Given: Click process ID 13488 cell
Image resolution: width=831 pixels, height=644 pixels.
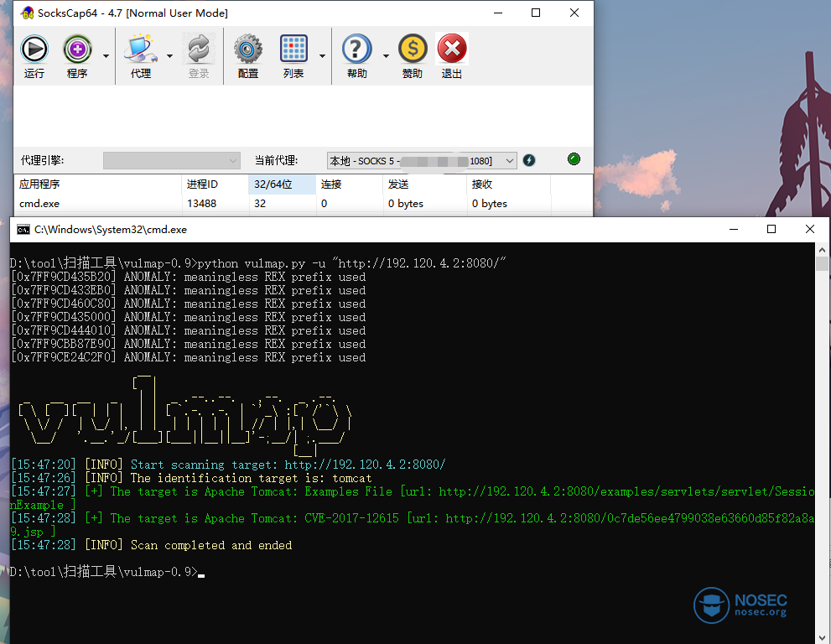Looking at the screenshot, I should coord(202,204).
